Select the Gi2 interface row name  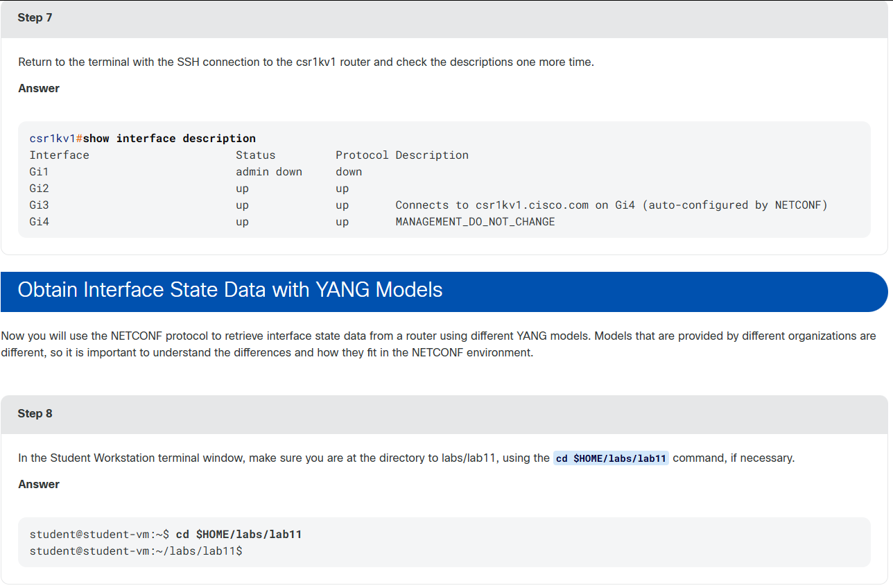point(39,189)
